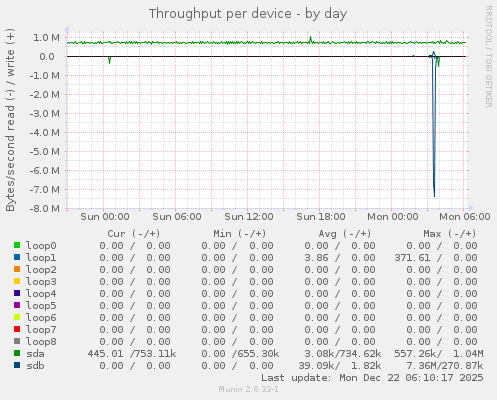The image size is (497, 400).
Task: Click the sda write peak near Sun 18:00
Action: click(310, 39)
